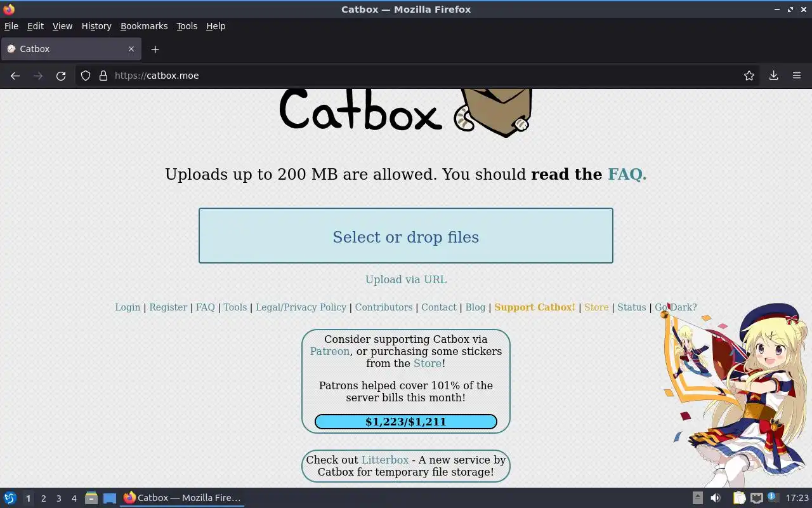Open the Contributors link
Screen dimensions: 812x508
pos(384,307)
